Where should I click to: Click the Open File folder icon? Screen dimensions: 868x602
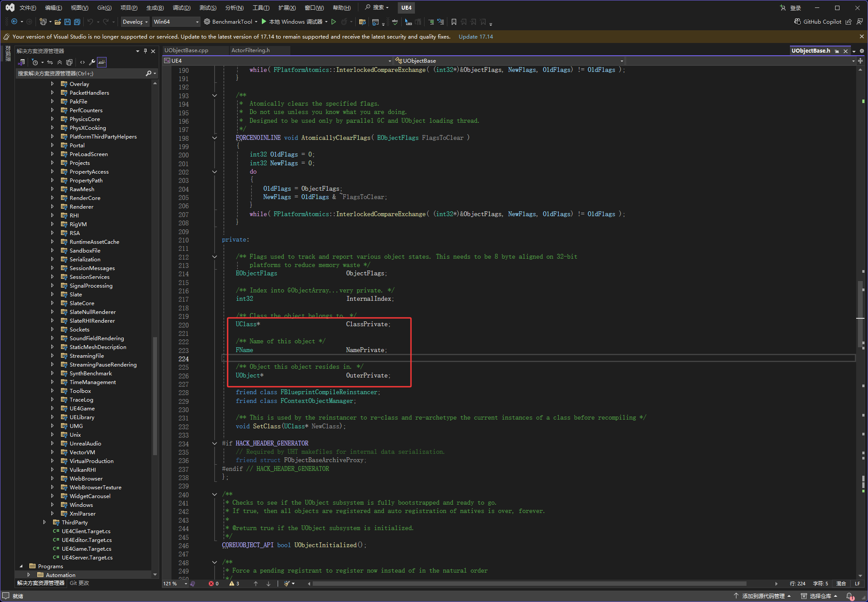click(57, 21)
